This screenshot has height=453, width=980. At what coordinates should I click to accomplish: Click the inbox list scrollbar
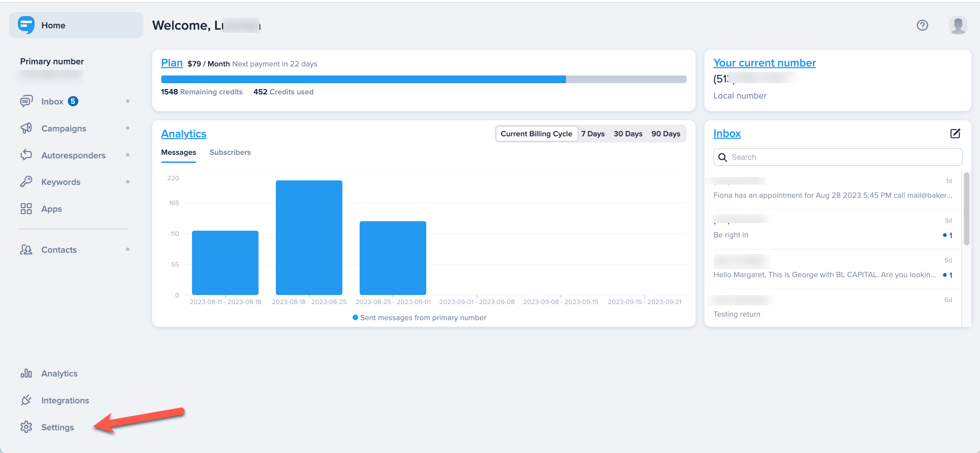967,208
